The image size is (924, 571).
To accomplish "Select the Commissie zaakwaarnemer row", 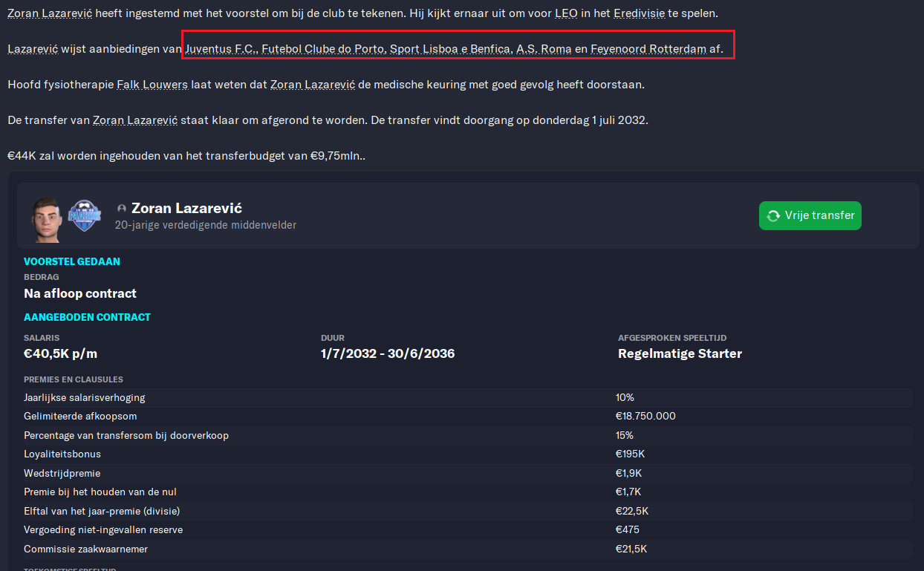I will click(x=466, y=549).
